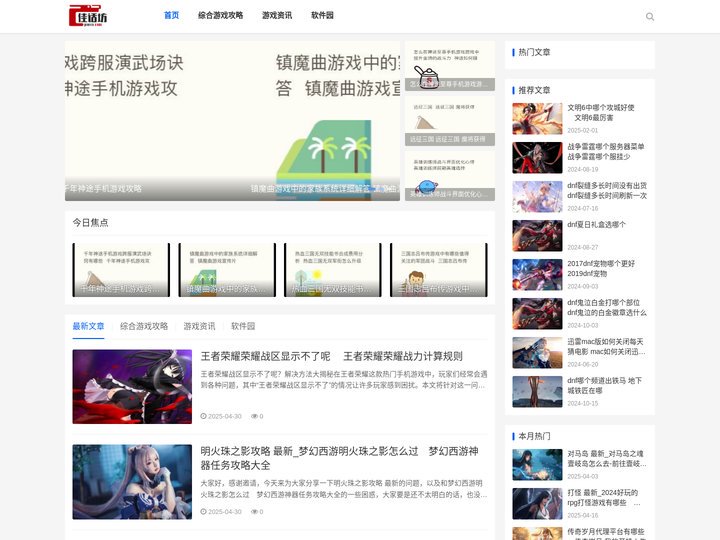The height and width of the screenshot is (540, 720).
Task: Open 本月热门 article 对马岛 最新
Action: pyautogui.click(x=607, y=459)
